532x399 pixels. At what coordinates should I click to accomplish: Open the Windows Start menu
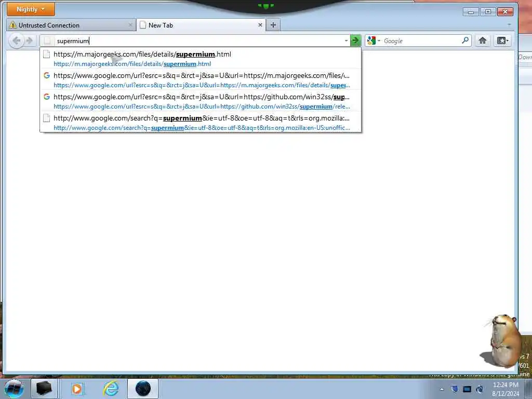pos(14,389)
